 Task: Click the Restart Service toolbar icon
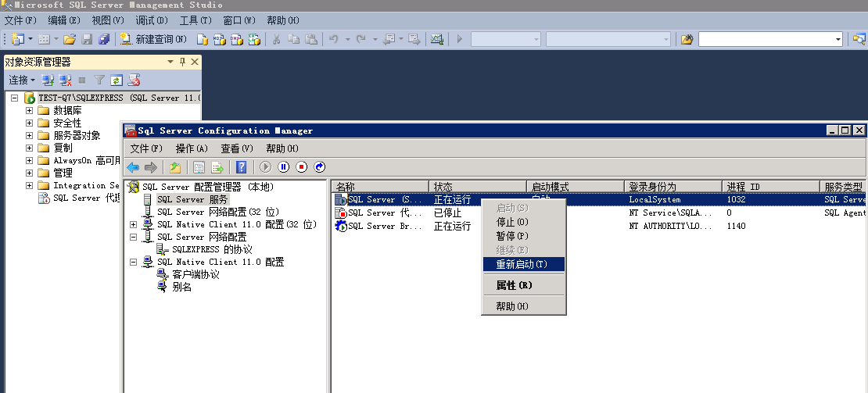[319, 167]
